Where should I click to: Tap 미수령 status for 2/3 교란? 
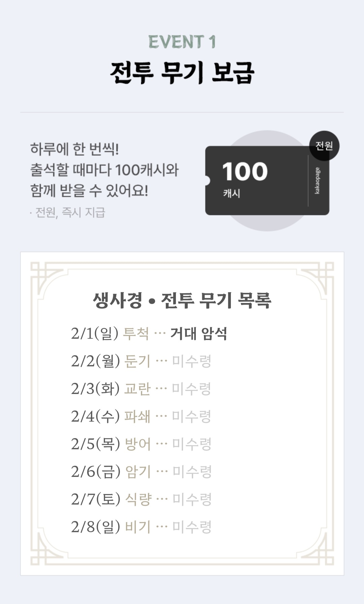pyautogui.click(x=191, y=389)
